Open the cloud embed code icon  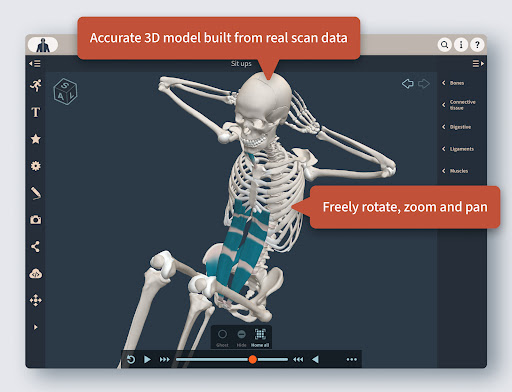coord(36,274)
